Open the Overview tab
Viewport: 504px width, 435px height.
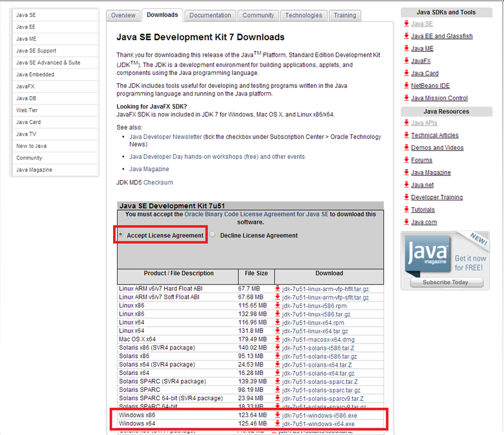tap(123, 15)
